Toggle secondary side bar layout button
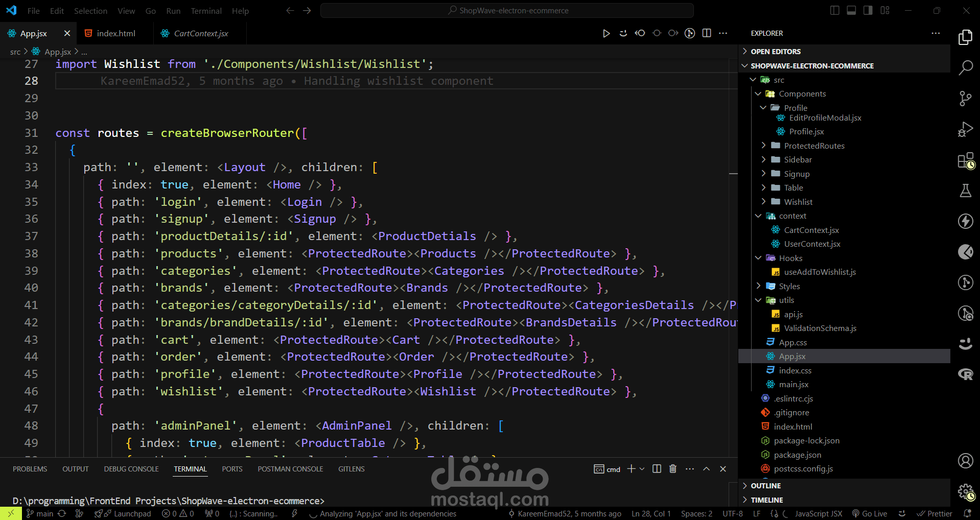 [x=868, y=11]
